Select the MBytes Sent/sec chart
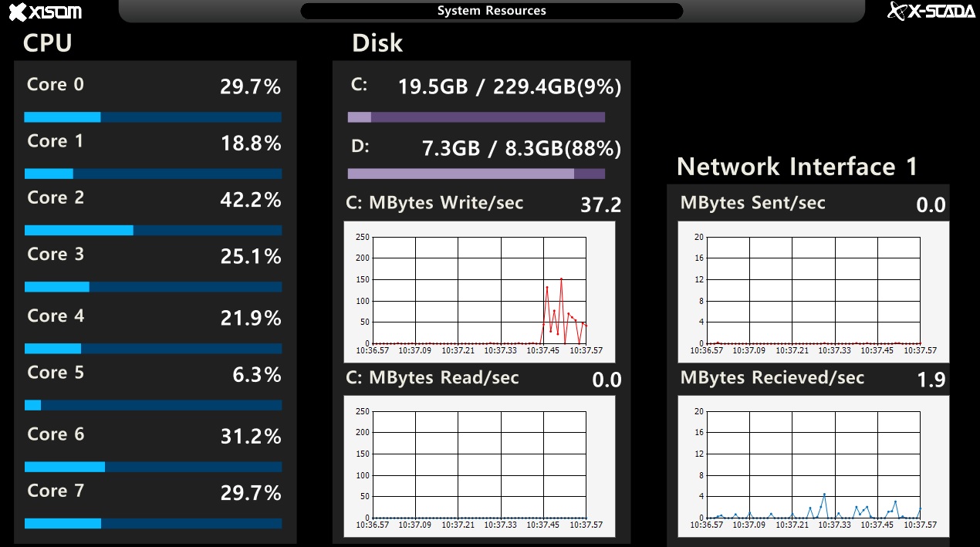This screenshot has height=547, width=980. pos(814,292)
